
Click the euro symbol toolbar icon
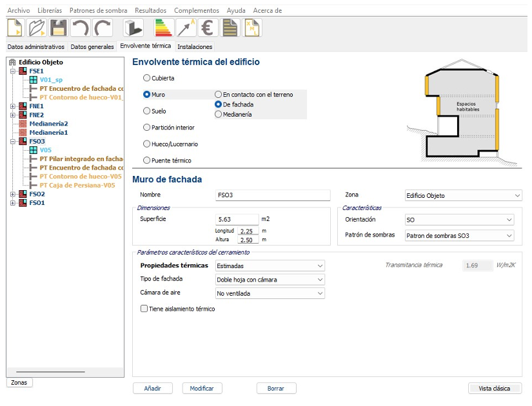[x=208, y=28]
